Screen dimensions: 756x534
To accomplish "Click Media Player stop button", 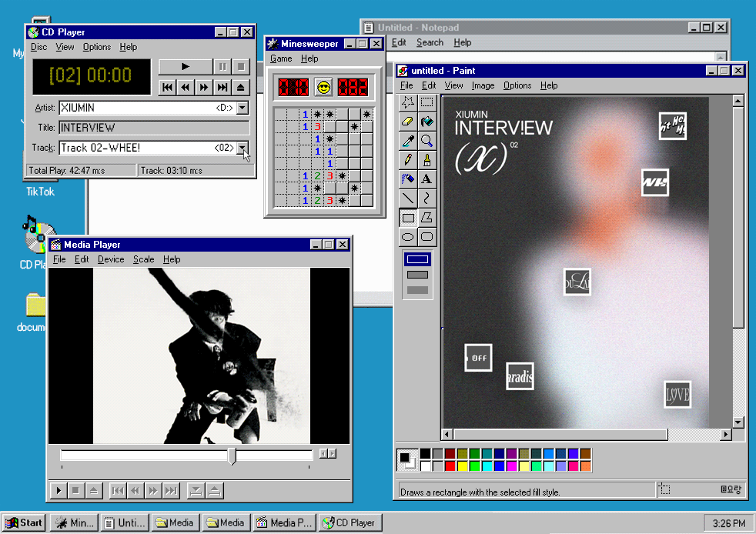I will (75, 491).
